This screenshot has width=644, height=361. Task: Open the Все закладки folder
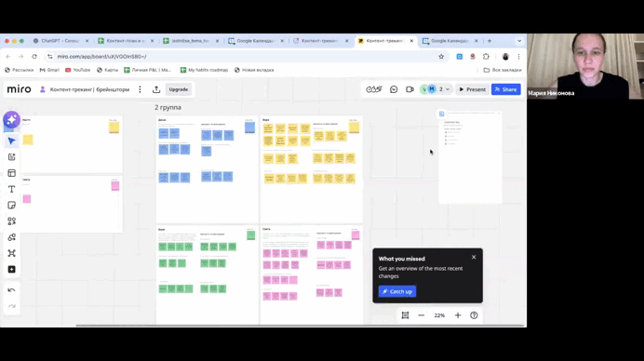coord(503,70)
